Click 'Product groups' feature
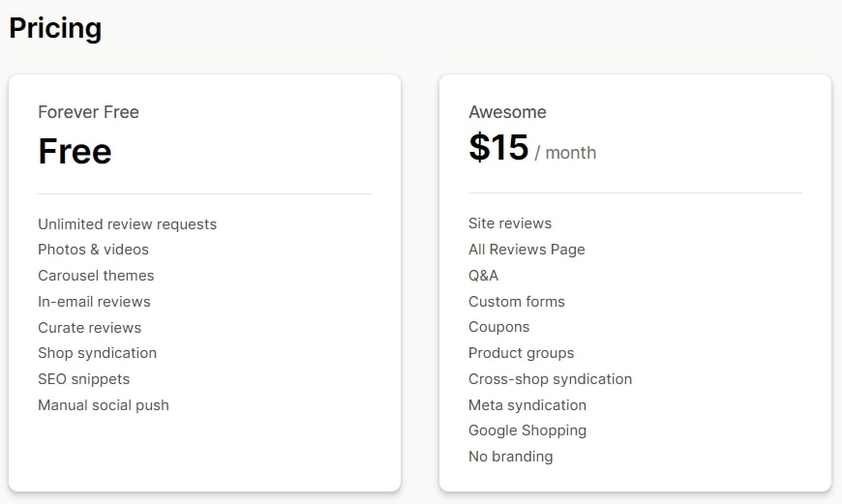This screenshot has width=842, height=504. pyautogui.click(x=522, y=353)
